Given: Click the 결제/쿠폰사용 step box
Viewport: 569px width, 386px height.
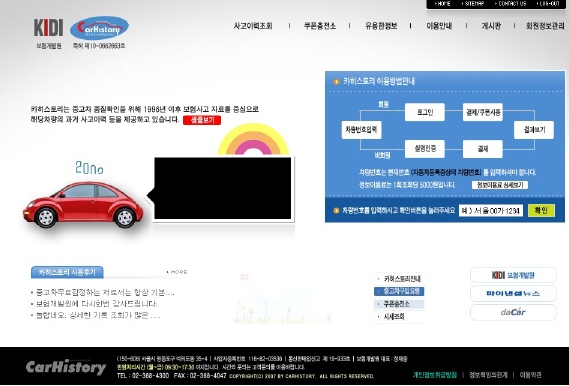Looking at the screenshot, I should (x=483, y=112).
